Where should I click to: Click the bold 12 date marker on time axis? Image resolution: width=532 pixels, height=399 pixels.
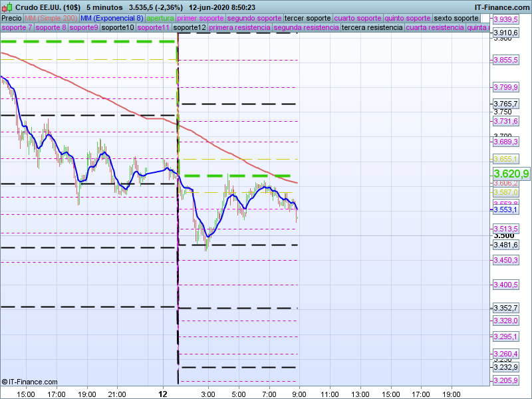click(x=163, y=394)
